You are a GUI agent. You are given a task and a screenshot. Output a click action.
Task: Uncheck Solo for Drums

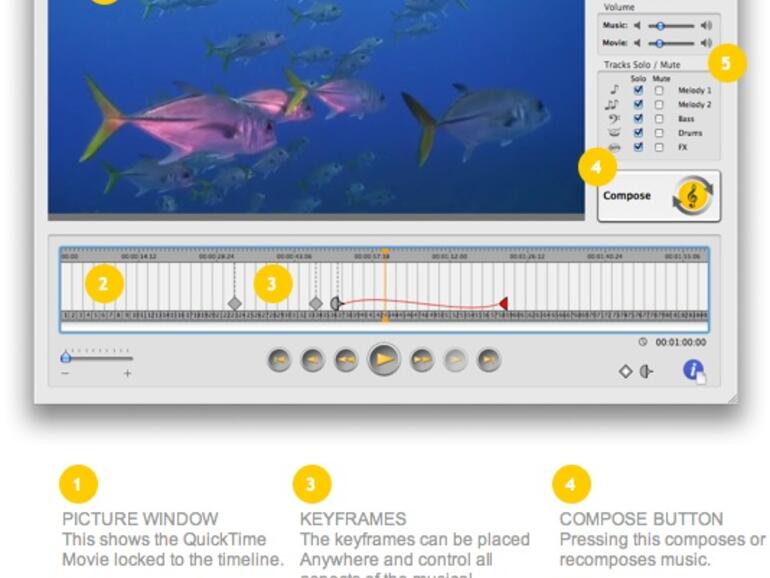point(638,133)
